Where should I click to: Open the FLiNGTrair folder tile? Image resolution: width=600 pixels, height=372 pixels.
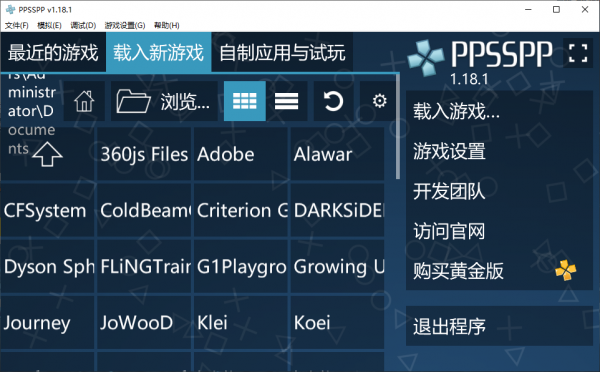pyautogui.click(x=144, y=266)
